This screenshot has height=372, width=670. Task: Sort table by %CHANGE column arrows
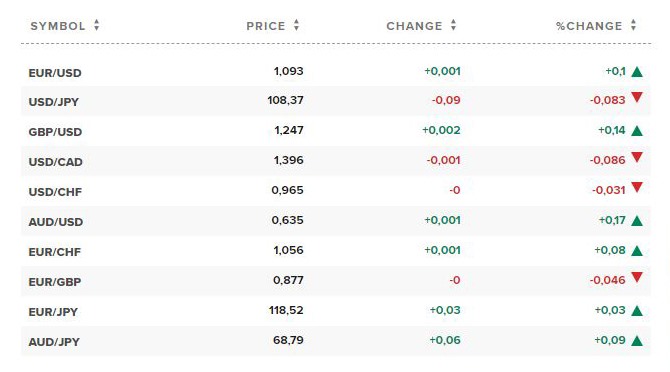click(x=633, y=25)
